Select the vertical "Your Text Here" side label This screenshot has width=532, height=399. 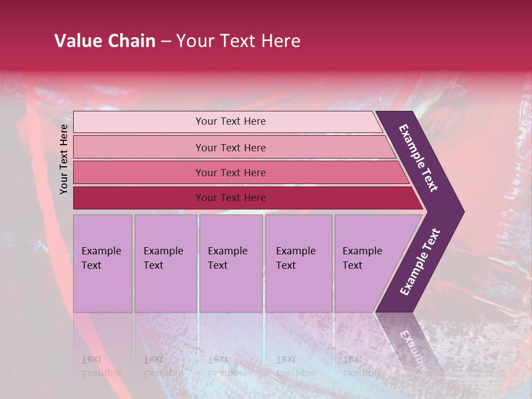(x=64, y=159)
